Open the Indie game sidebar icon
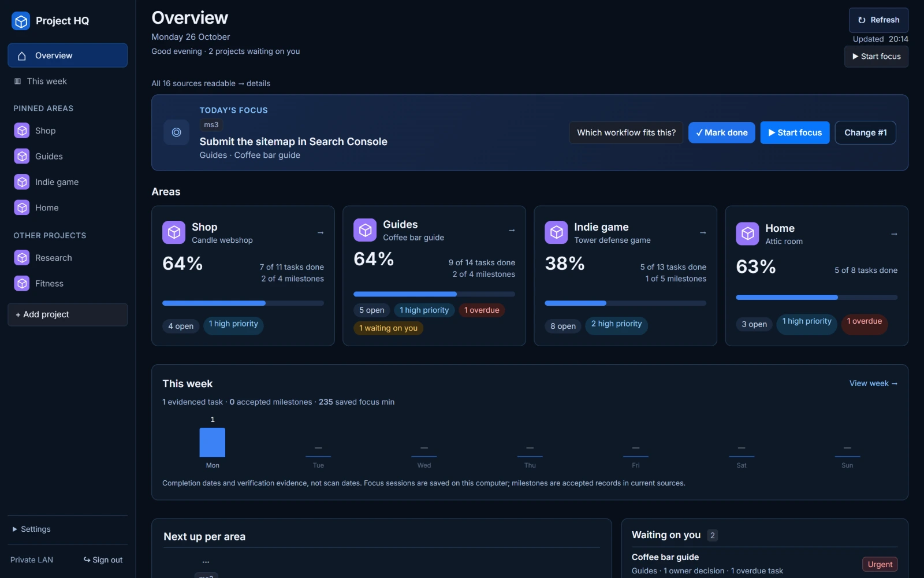924x578 pixels. point(22,182)
